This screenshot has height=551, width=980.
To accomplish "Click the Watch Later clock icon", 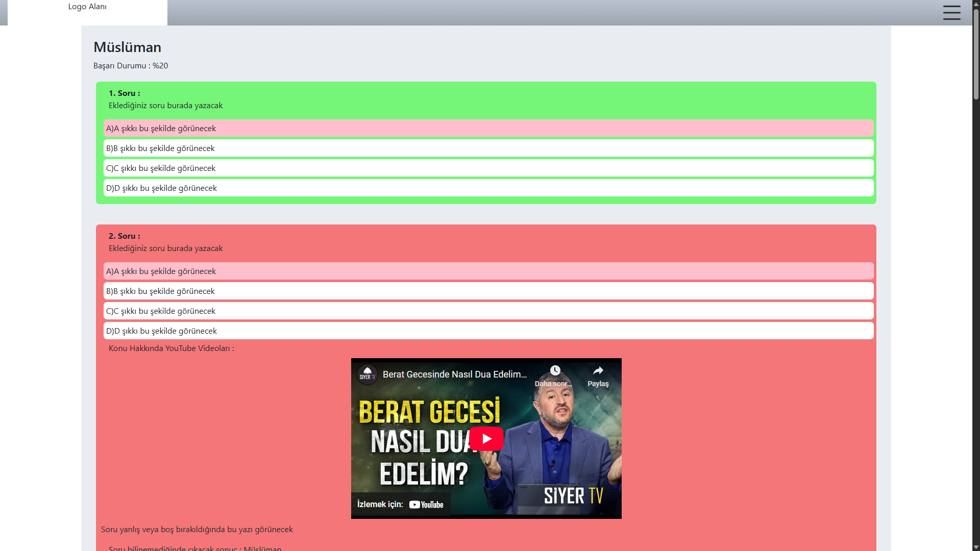I will click(x=555, y=370).
